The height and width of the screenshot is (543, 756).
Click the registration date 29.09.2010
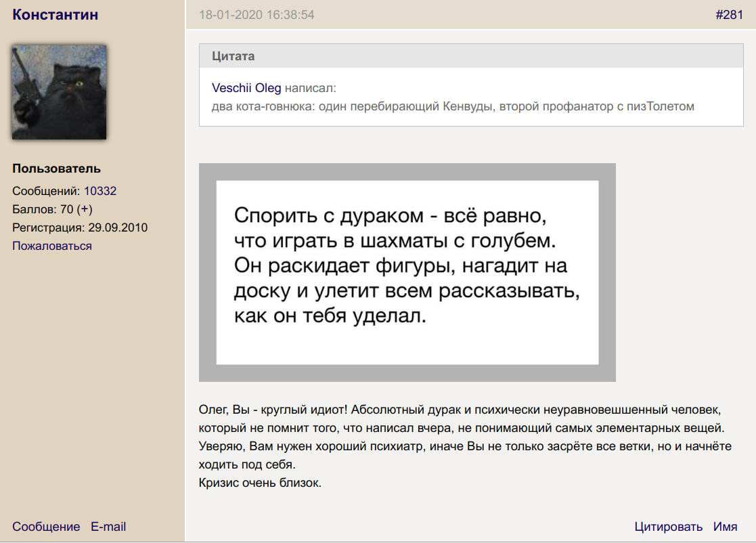point(118,227)
